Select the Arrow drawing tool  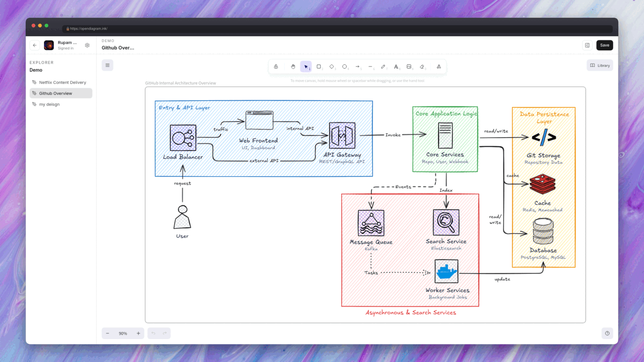click(x=357, y=67)
